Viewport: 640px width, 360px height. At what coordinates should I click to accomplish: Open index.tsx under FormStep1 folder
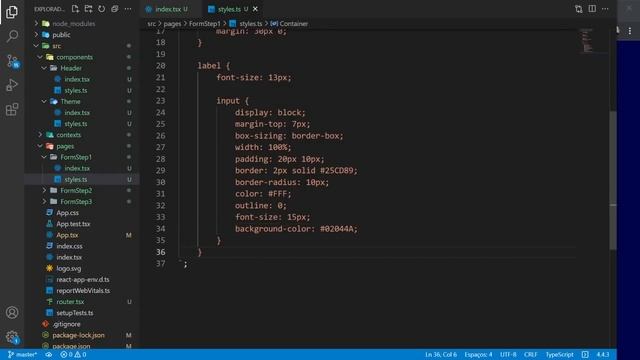77,168
